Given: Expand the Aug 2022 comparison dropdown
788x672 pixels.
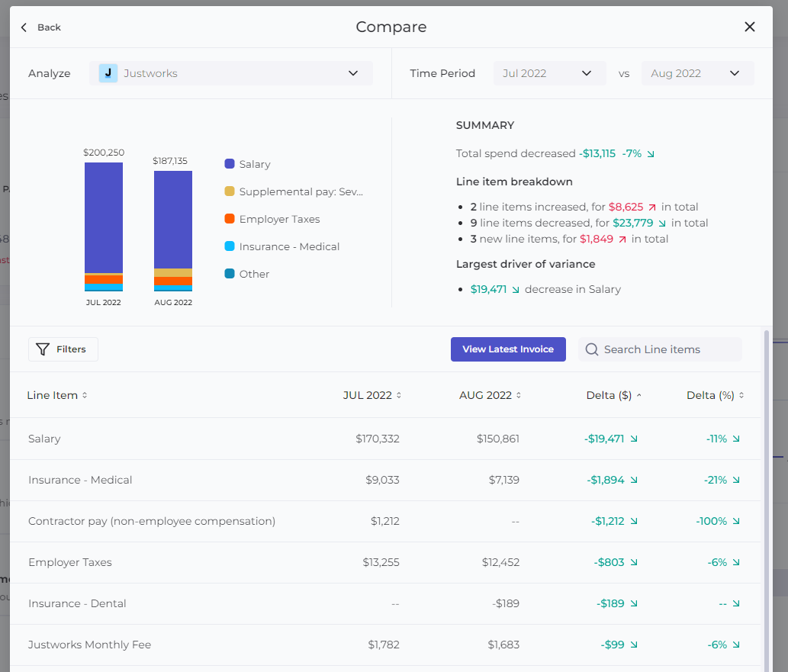Looking at the screenshot, I should point(697,73).
